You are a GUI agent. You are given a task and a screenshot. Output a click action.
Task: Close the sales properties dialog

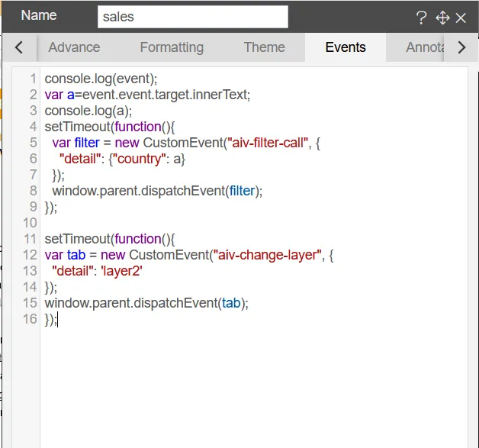point(461,18)
